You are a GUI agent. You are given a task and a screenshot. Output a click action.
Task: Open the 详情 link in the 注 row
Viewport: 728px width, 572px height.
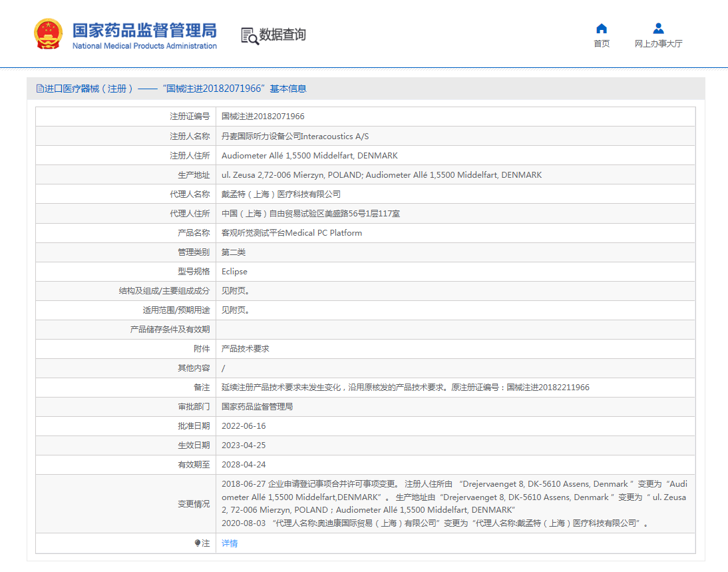[x=230, y=543]
